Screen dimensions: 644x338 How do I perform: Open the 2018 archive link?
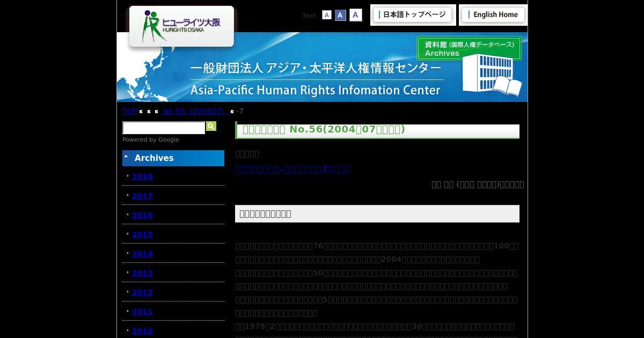point(142,177)
